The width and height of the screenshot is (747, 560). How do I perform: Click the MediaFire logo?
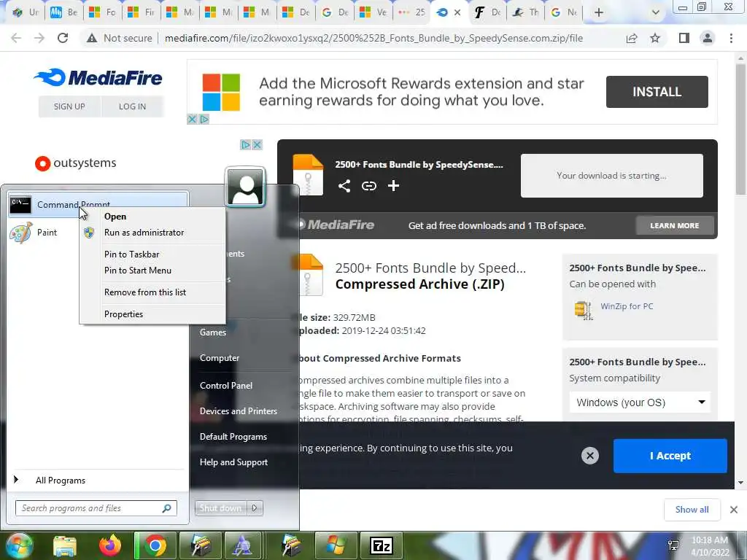98,77
